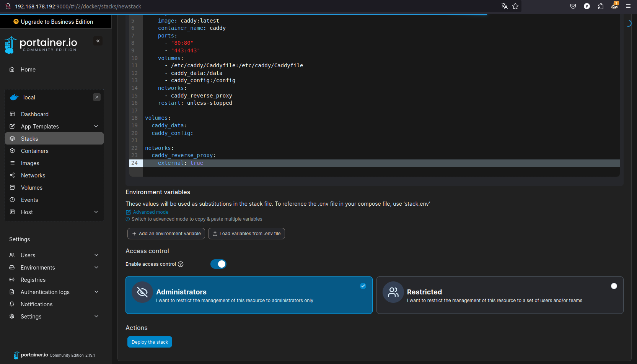
Task: Click the Home icon in the sidebar
Action: pos(12,70)
